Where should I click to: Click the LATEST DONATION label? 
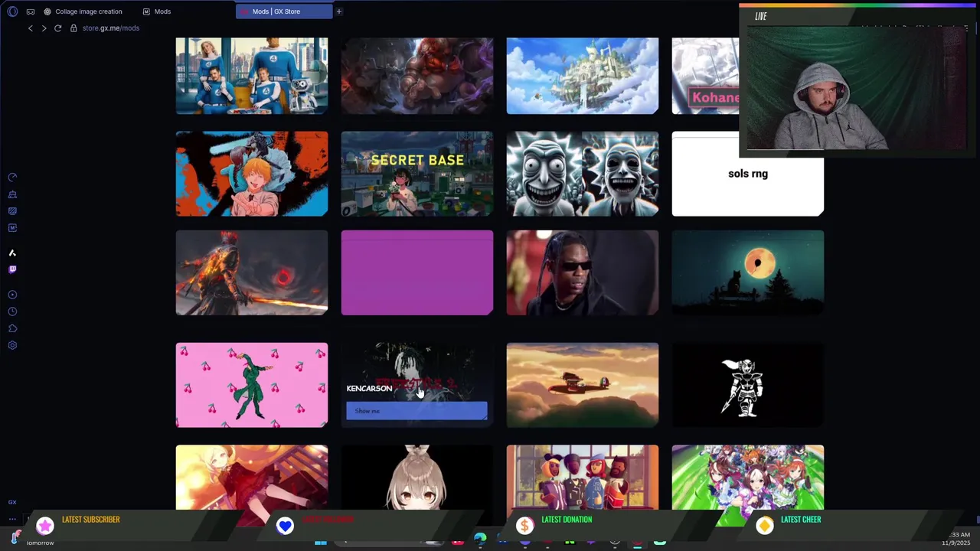pos(567,520)
